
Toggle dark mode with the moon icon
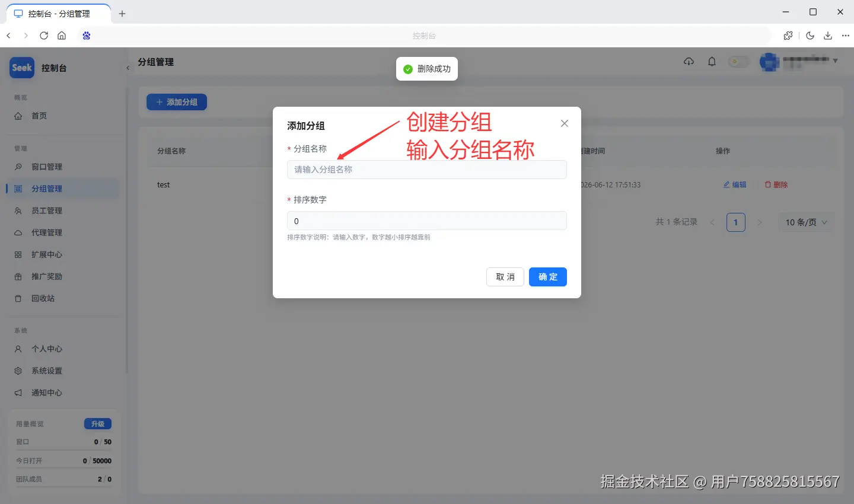click(x=810, y=36)
